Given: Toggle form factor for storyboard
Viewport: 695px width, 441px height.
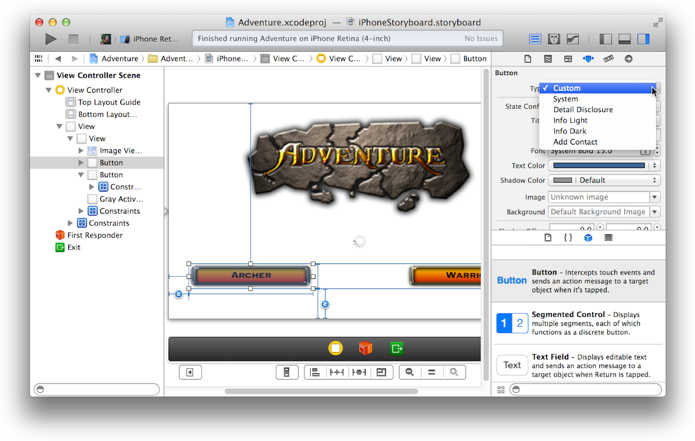Looking at the screenshot, I should point(286,372).
